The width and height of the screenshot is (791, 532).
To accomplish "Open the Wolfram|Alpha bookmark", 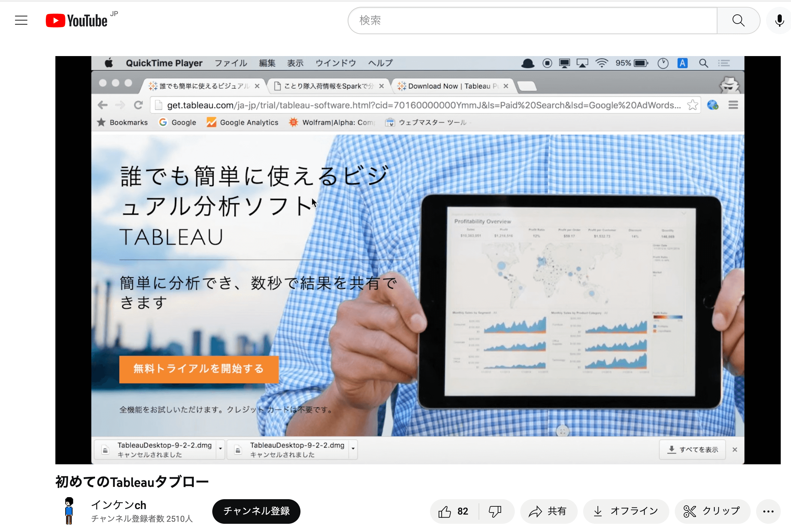I will click(332, 122).
